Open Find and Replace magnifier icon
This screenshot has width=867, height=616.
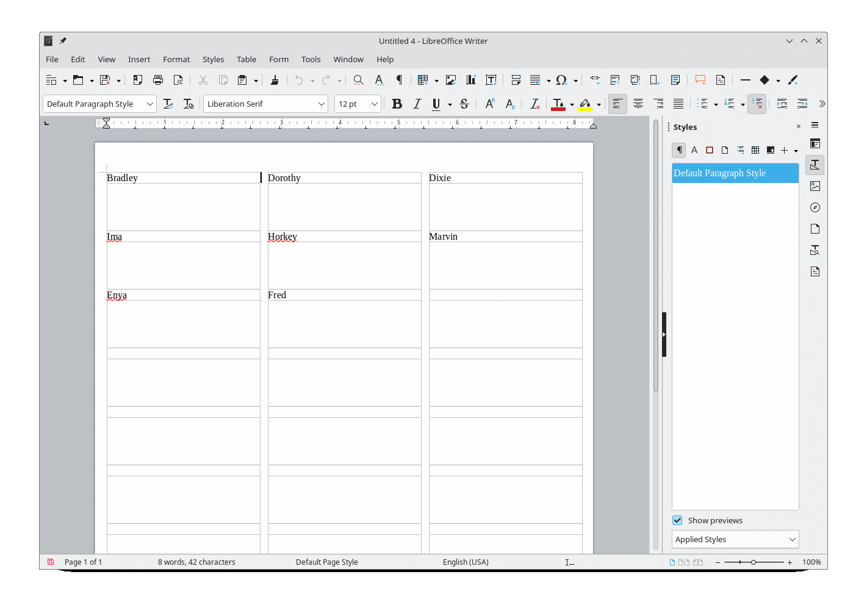coord(359,80)
